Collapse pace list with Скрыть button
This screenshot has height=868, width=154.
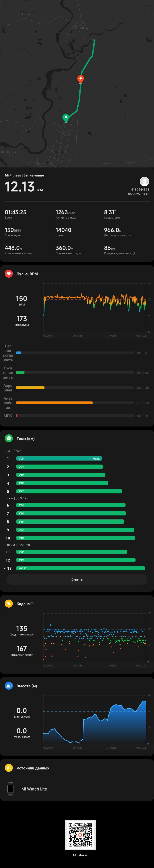[x=77, y=579]
